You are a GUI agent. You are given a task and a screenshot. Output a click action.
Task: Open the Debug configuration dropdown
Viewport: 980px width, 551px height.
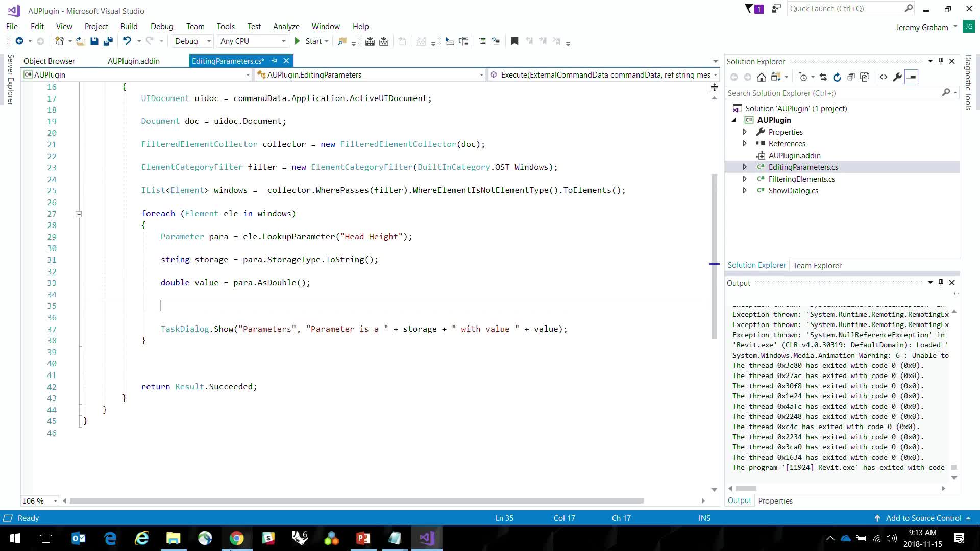coord(209,41)
